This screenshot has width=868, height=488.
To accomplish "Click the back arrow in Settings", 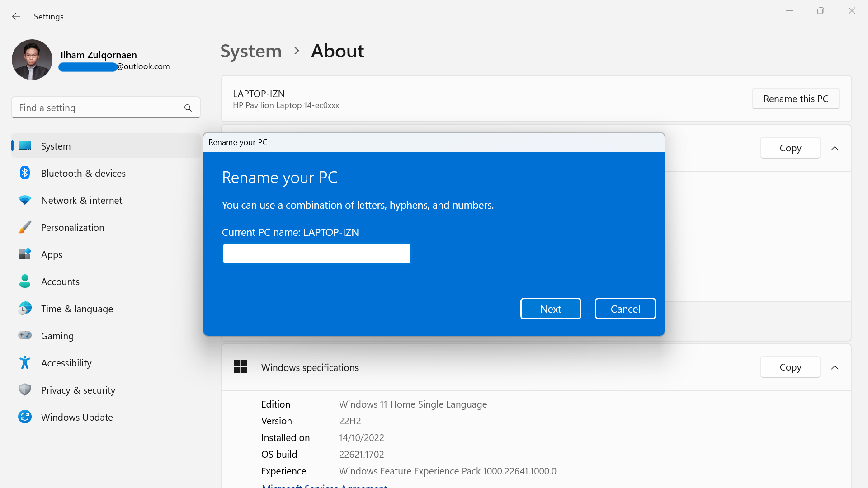I will tap(16, 16).
